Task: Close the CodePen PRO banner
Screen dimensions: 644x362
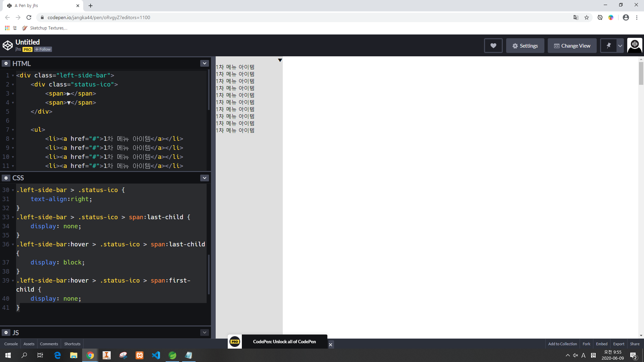Action: tap(330, 345)
